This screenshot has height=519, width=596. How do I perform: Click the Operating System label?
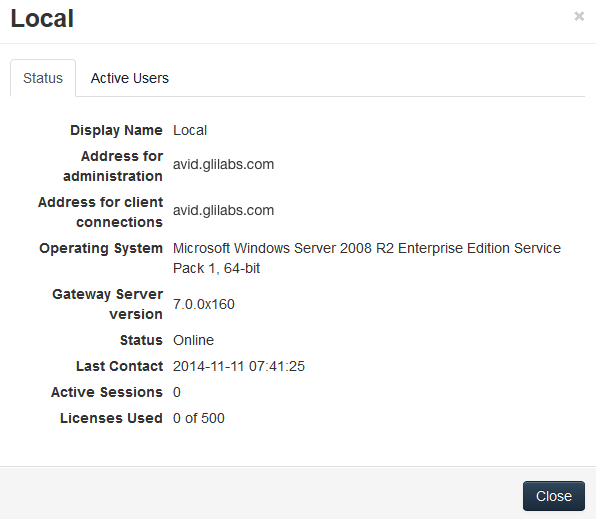[x=101, y=248]
